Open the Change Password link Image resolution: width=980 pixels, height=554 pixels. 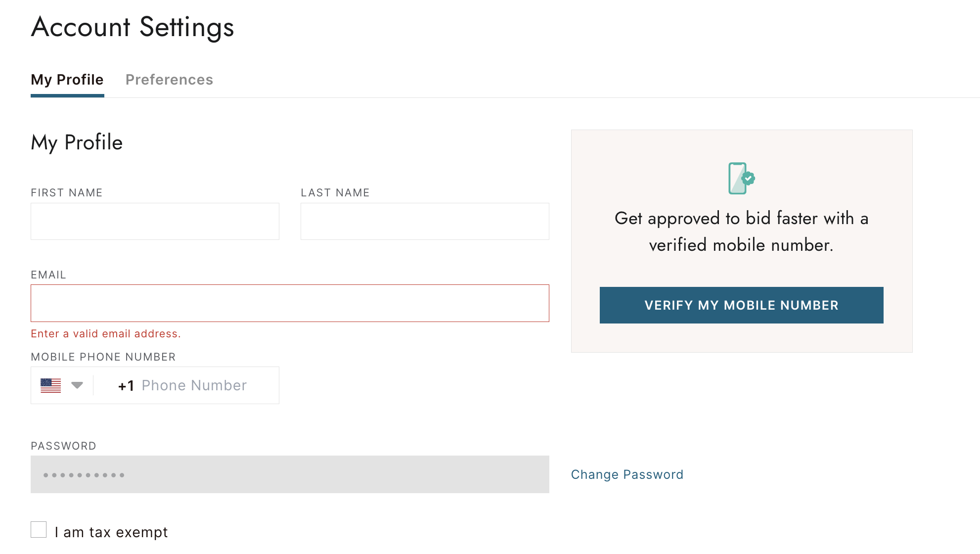(627, 474)
